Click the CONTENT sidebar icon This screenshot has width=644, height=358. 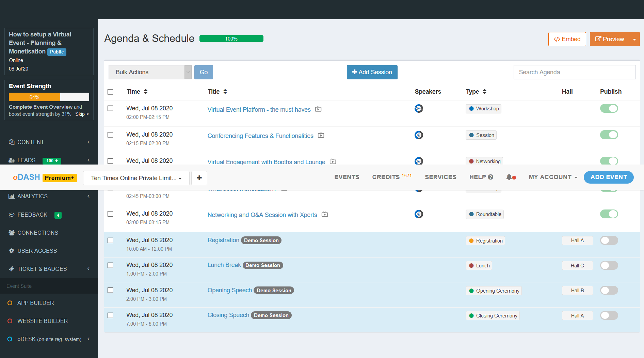click(x=12, y=142)
